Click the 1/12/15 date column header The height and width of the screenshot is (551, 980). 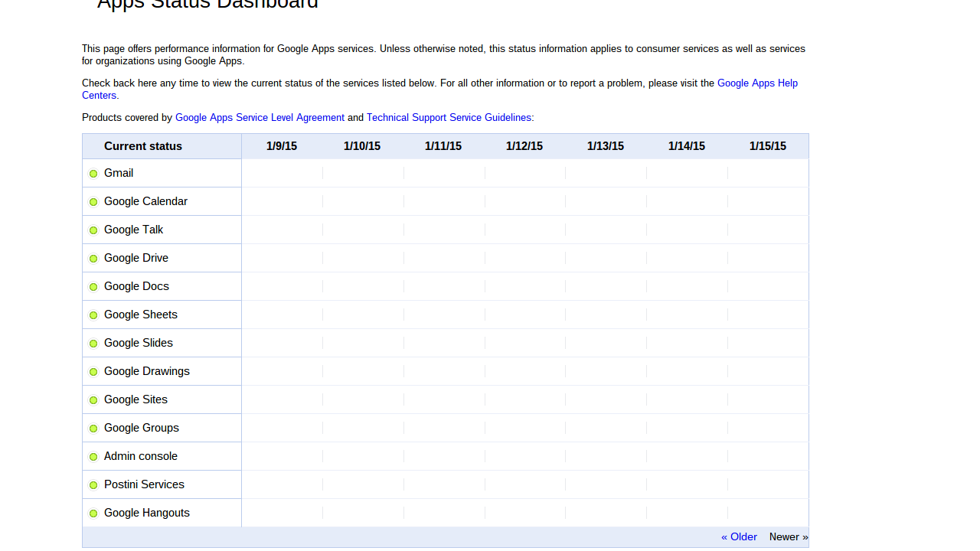pyautogui.click(x=524, y=146)
